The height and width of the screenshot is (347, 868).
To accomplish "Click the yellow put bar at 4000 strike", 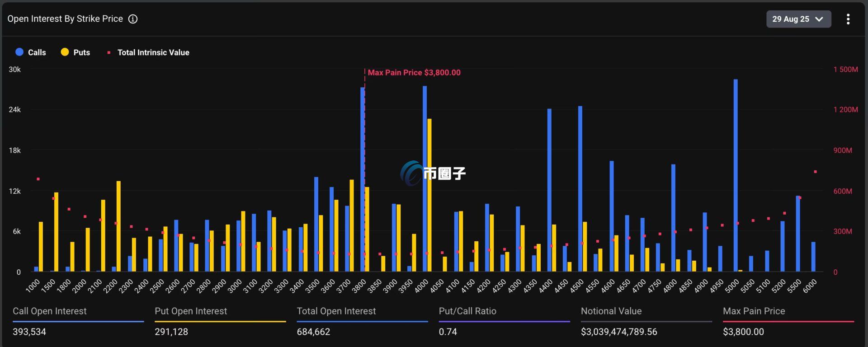I will 429,195.
